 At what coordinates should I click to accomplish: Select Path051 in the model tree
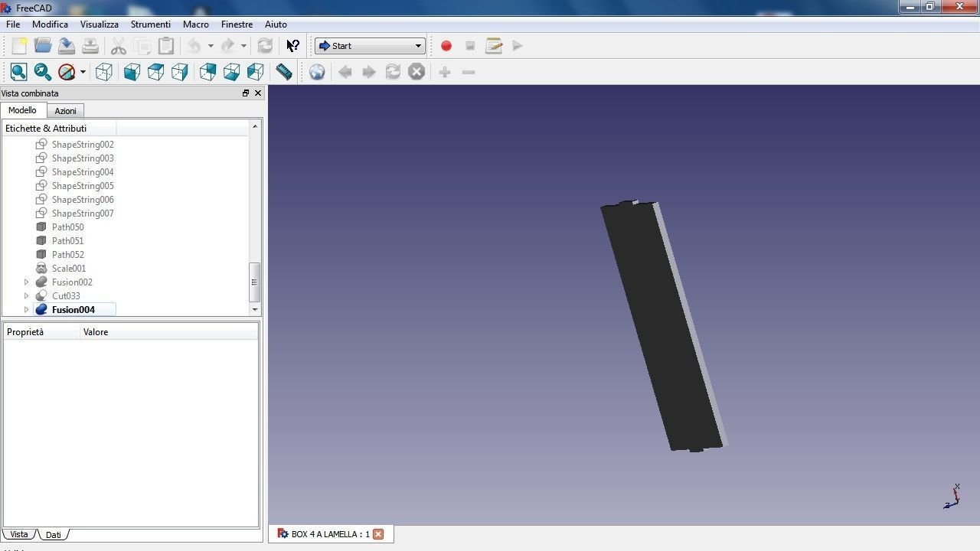[67, 241]
